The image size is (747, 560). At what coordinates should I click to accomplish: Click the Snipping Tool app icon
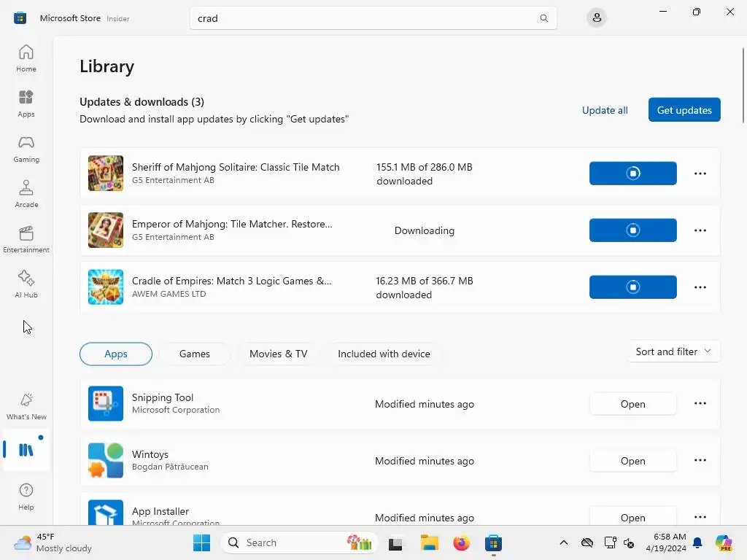106,403
